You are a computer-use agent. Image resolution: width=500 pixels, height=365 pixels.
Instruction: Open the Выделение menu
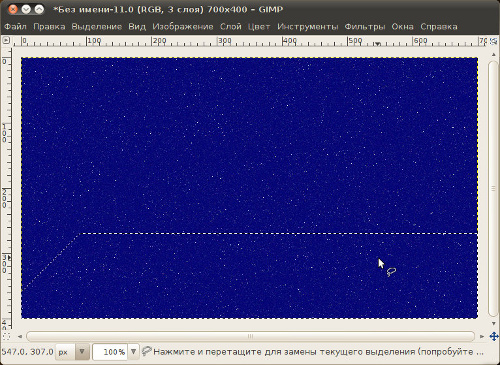click(x=97, y=27)
